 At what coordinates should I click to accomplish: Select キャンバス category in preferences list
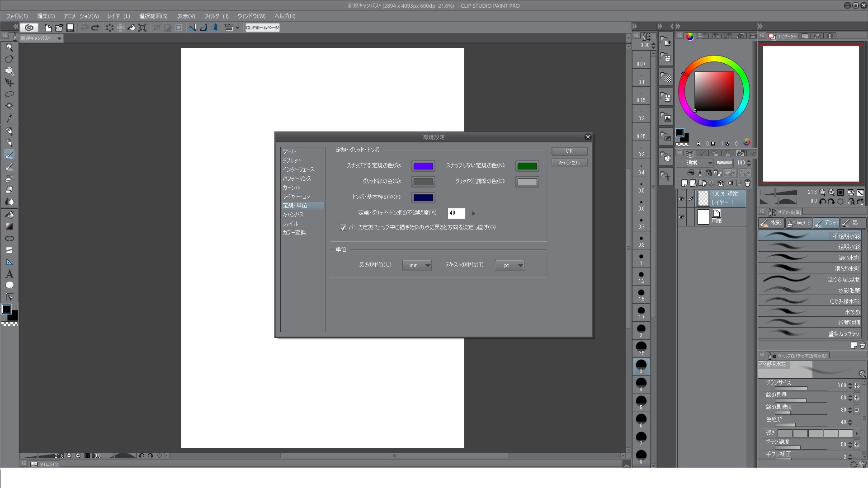point(293,215)
